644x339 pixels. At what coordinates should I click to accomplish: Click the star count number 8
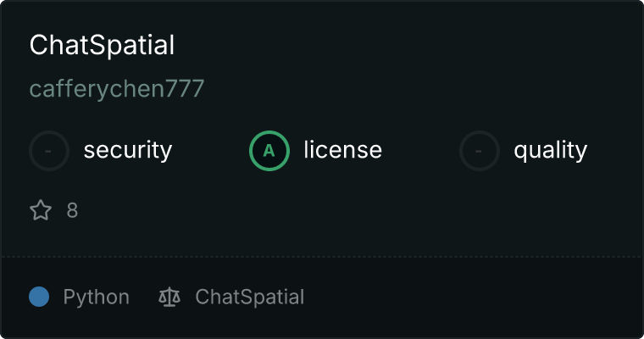click(x=72, y=210)
